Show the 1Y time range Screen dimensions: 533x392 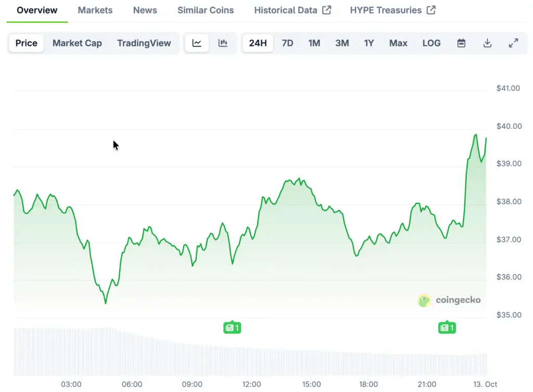click(x=369, y=43)
